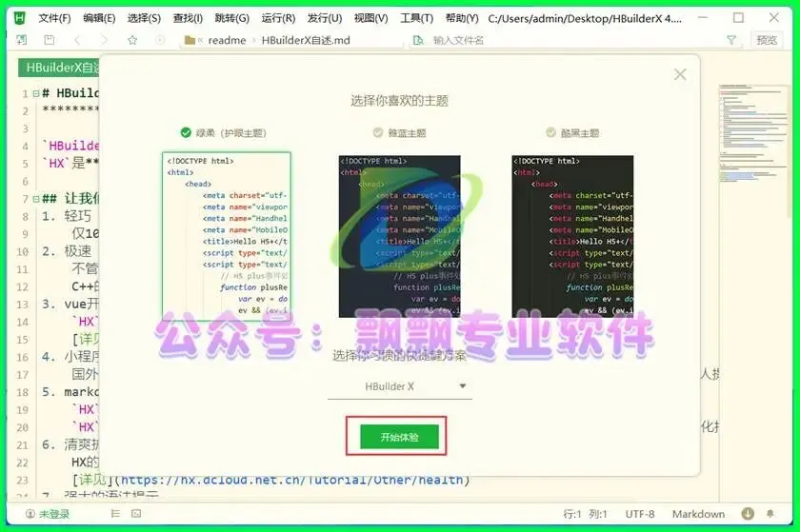
Task: Open the 视图(V) menu
Action: pyautogui.click(x=370, y=18)
